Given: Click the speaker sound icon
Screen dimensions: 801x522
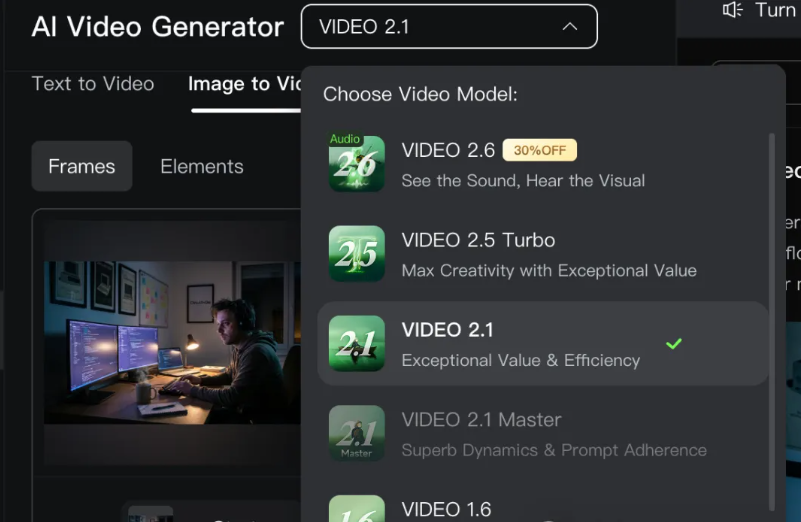Looking at the screenshot, I should coord(732,10).
